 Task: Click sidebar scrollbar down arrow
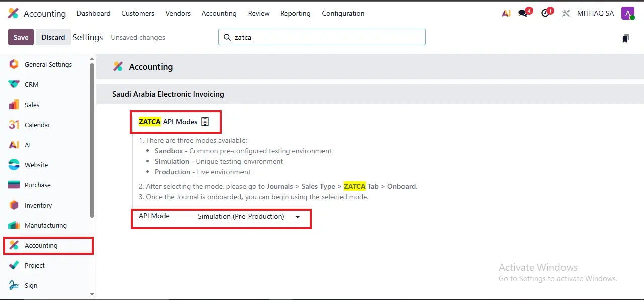92,294
